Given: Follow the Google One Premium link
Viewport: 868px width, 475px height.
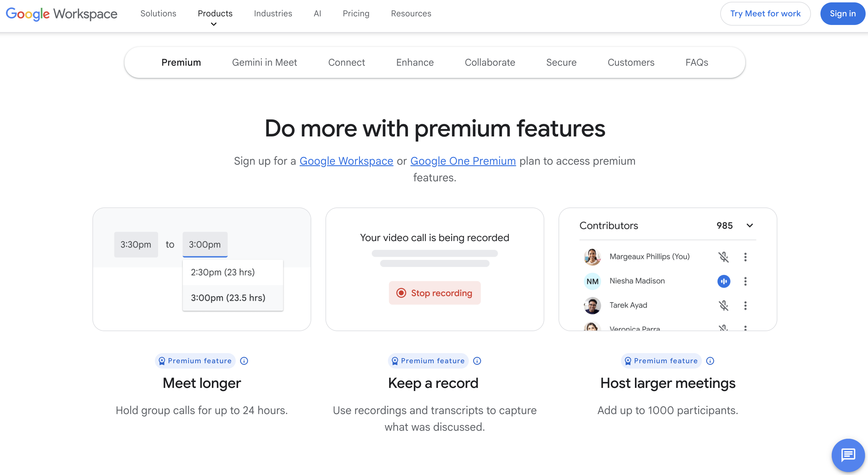Looking at the screenshot, I should click(463, 161).
